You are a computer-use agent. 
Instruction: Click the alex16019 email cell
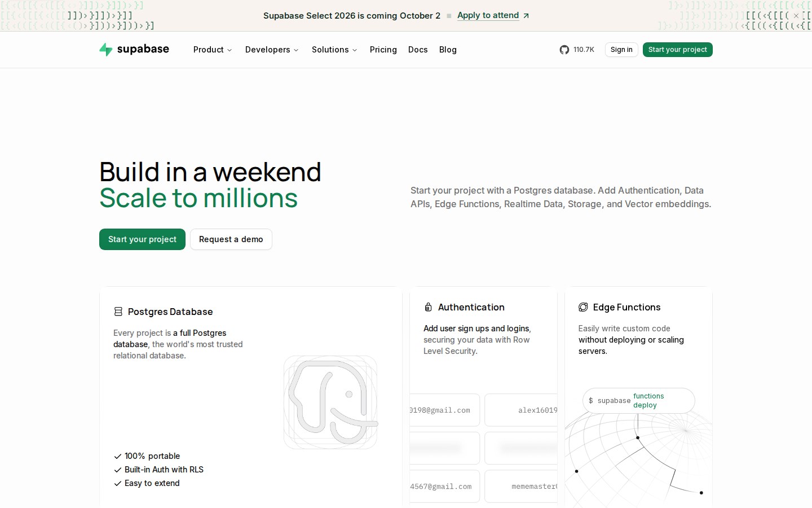[521, 410]
